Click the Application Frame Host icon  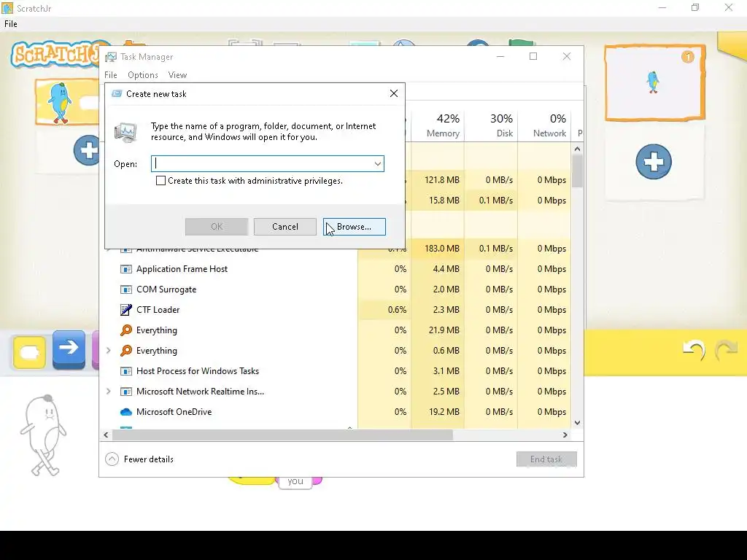coord(125,269)
